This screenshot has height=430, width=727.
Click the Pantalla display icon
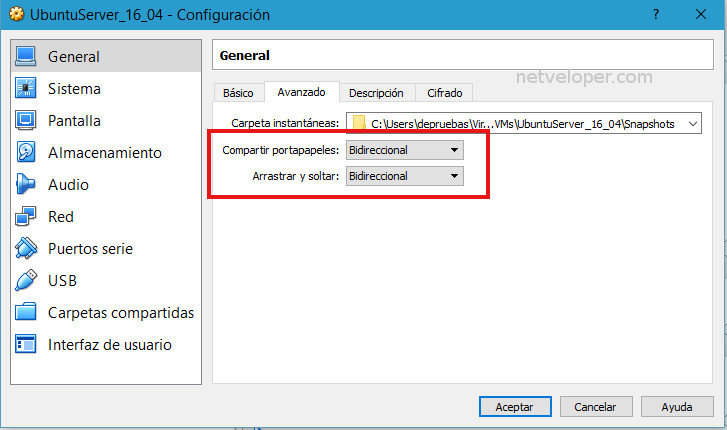[x=26, y=120]
